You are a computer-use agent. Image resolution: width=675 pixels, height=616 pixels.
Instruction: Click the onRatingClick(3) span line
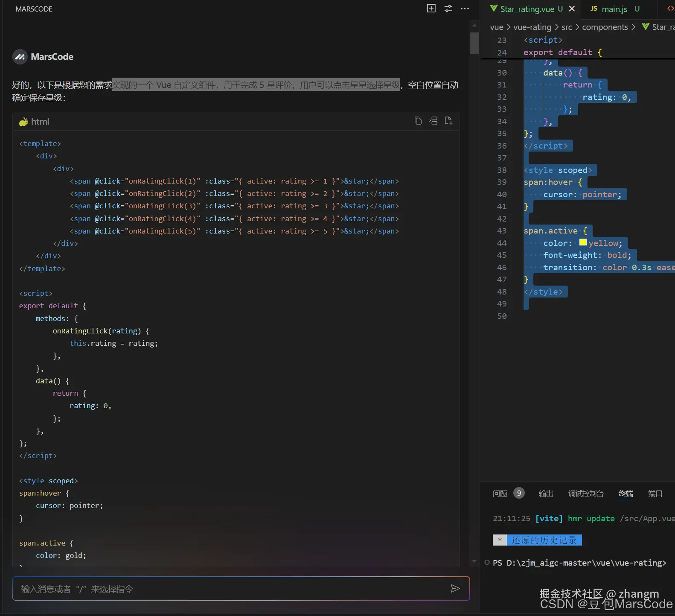[234, 206]
